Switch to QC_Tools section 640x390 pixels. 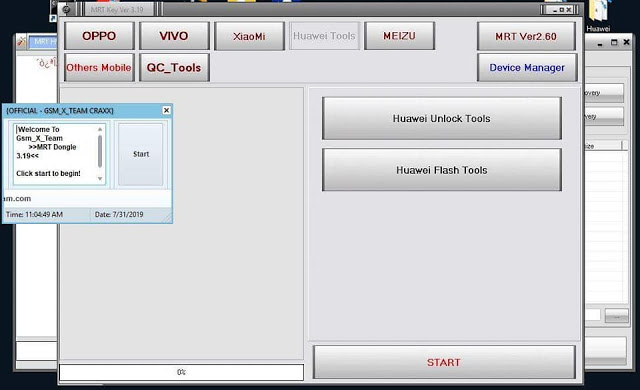tap(174, 67)
